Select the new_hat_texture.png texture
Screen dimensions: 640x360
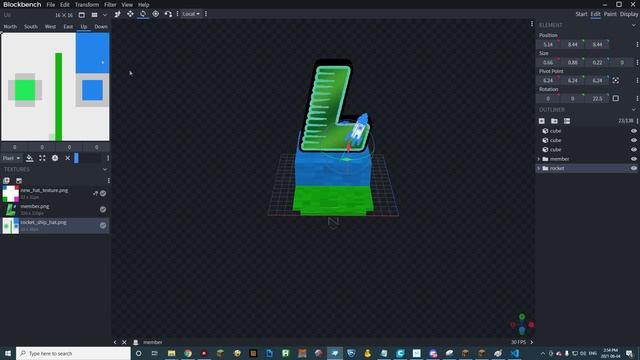(55, 193)
